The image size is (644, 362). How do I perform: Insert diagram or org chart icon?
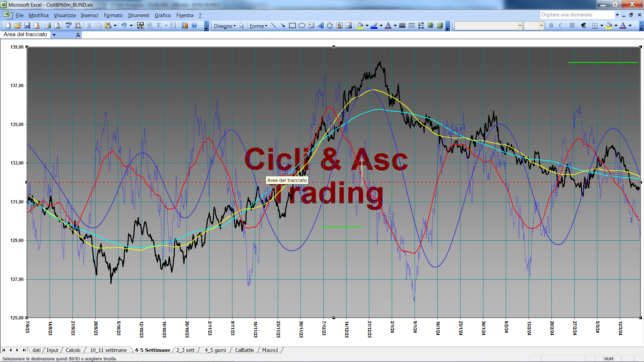coord(330,25)
